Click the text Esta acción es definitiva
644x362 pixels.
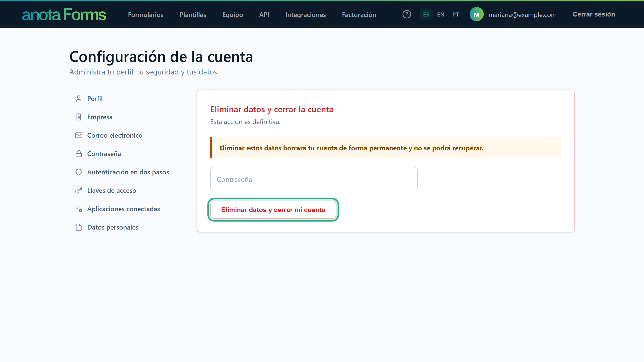tap(245, 122)
